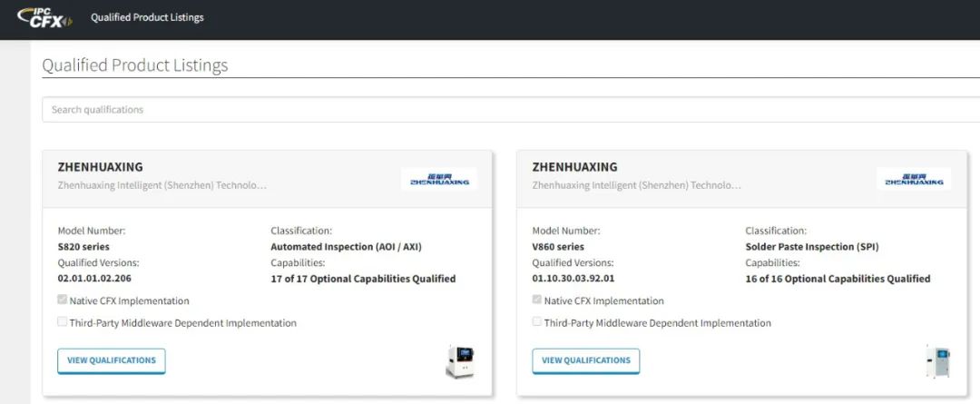Screen dimensions: 980x404
Task: Click 17 of 17 Optional Capabilities Qualified
Action: tap(363, 279)
